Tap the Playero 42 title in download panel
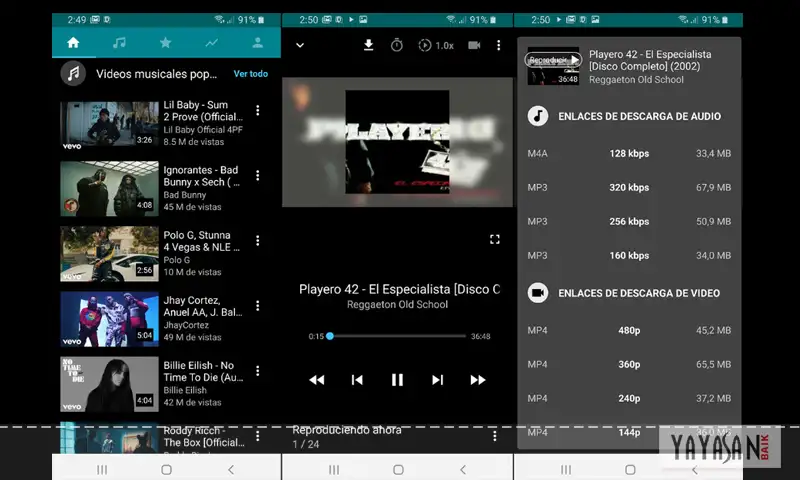The image size is (800, 480). tap(649, 60)
